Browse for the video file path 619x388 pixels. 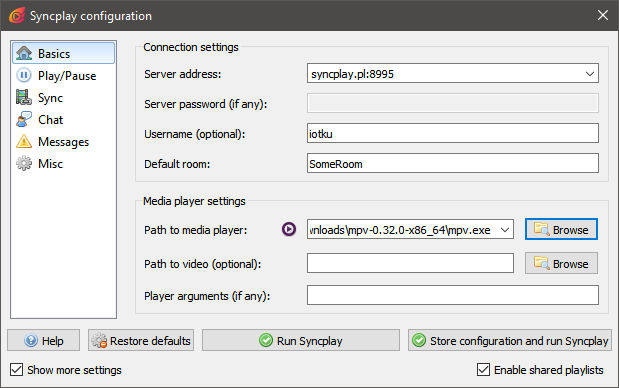click(x=561, y=263)
